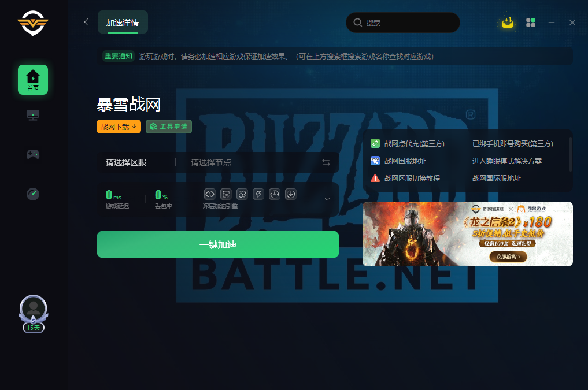Minimize the accelerator window
This screenshot has height=390, width=588.
[x=551, y=23]
